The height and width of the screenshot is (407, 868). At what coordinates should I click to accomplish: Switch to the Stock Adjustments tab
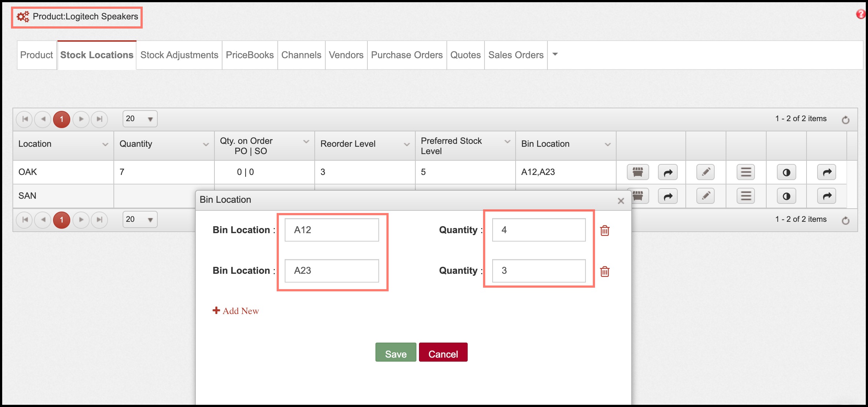(179, 55)
